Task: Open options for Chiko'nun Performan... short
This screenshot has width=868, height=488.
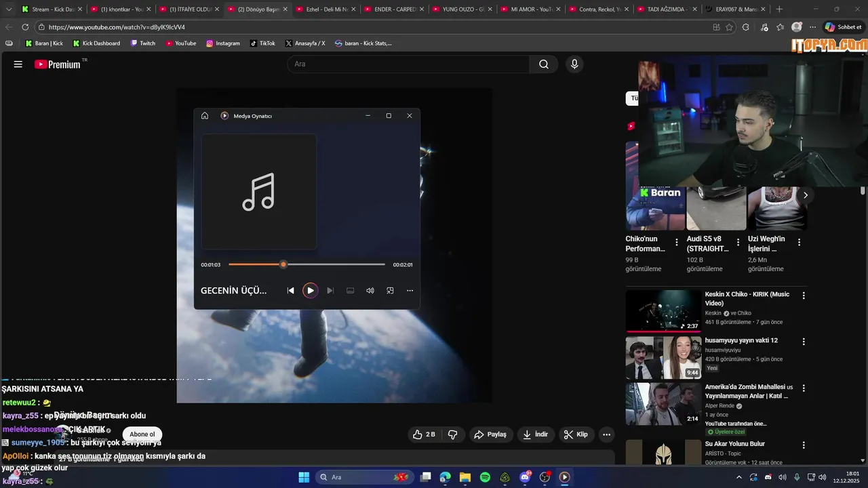Action: coord(676,242)
